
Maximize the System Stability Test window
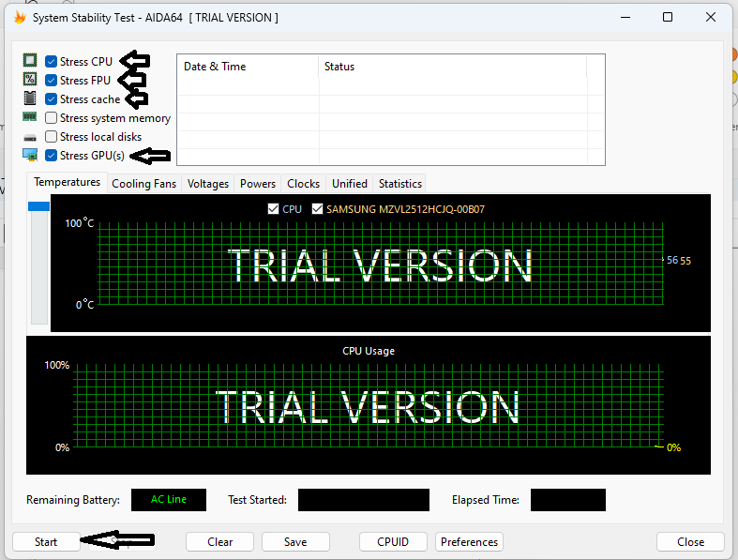point(668,18)
